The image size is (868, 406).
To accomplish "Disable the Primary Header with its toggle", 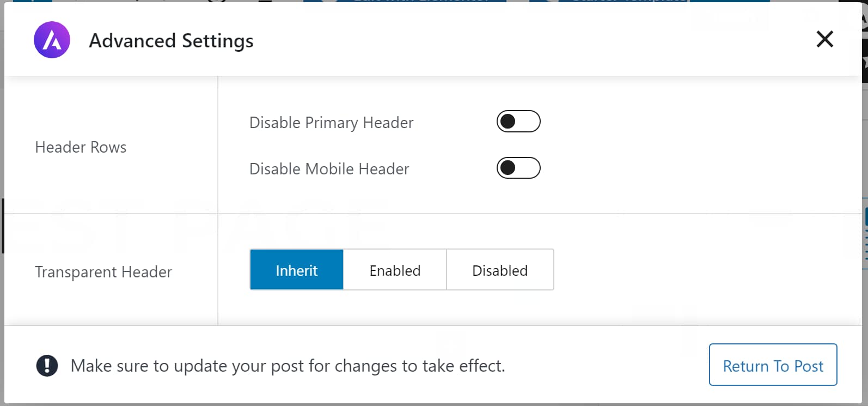I will coord(518,121).
